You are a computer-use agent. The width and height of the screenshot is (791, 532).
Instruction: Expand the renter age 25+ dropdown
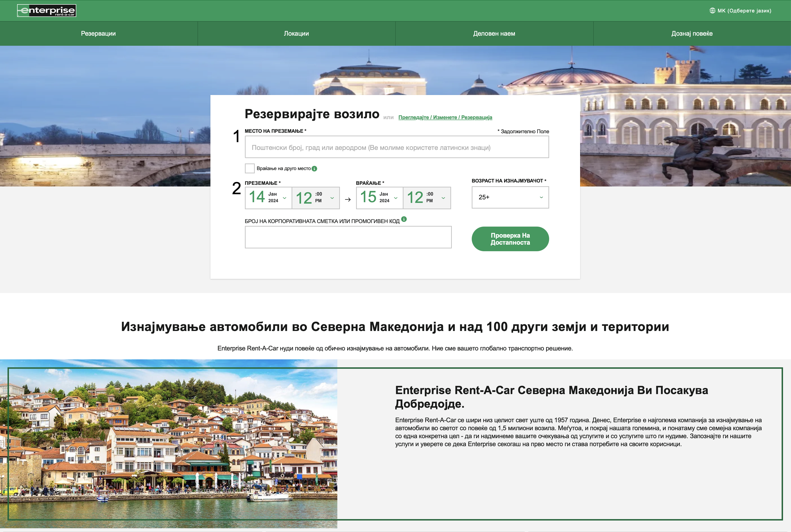(x=510, y=197)
